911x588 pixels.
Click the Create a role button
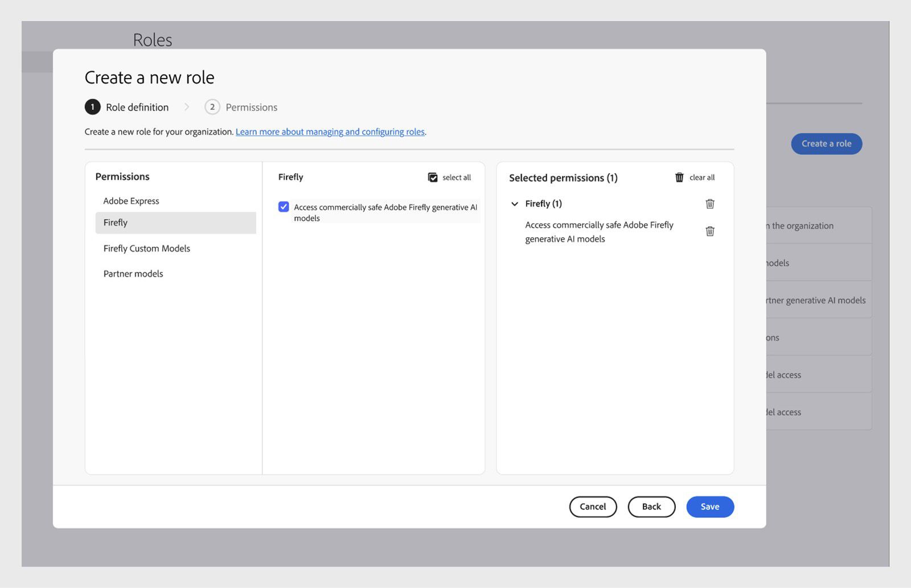click(x=826, y=143)
